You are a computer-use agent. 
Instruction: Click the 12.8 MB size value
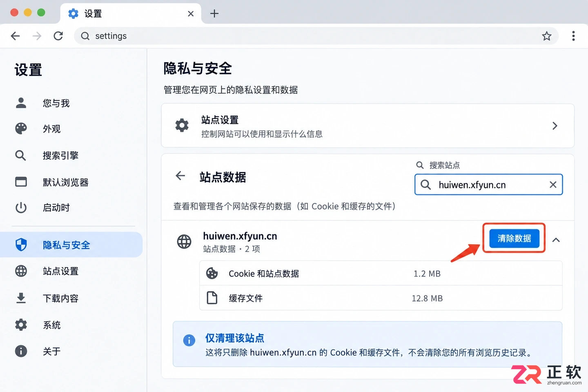click(427, 298)
